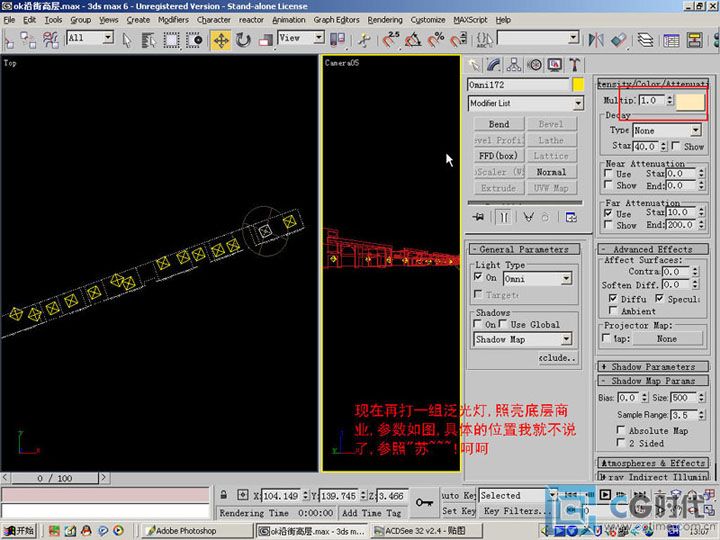Screen dimensions: 720x540
Task: Choose the Rectangular Selection Region tool
Action: [x=171, y=40]
